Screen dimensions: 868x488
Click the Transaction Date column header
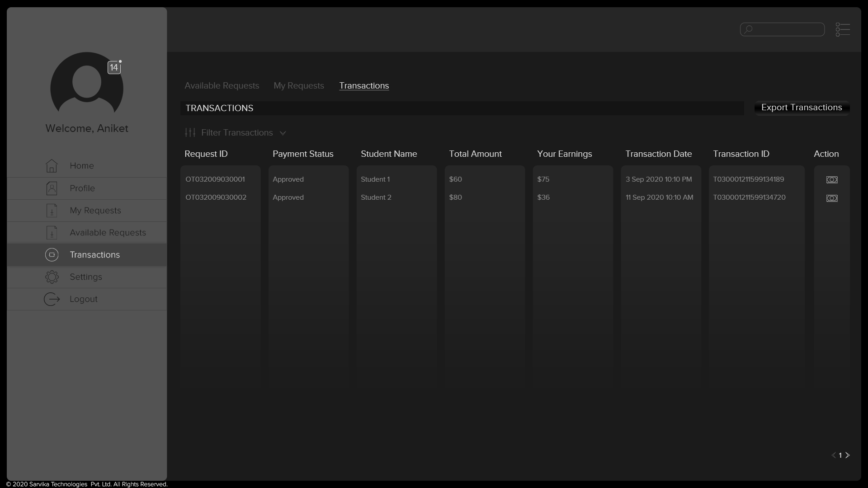pos(659,154)
